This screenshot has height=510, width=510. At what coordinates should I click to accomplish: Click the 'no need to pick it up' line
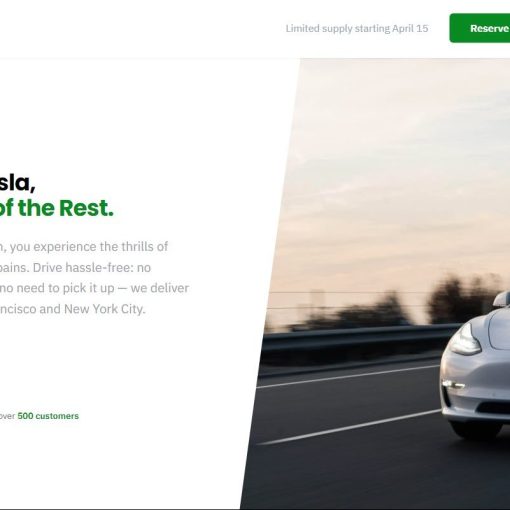coord(57,288)
